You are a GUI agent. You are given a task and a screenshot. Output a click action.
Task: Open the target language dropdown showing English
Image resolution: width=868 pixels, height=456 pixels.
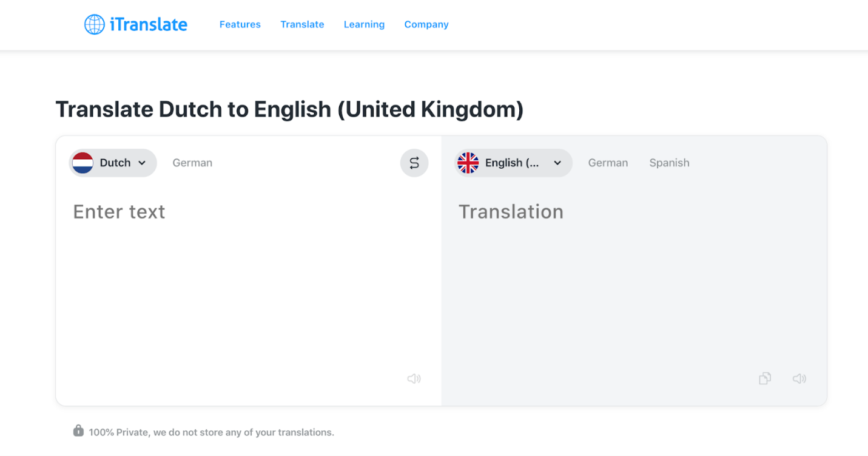point(513,163)
